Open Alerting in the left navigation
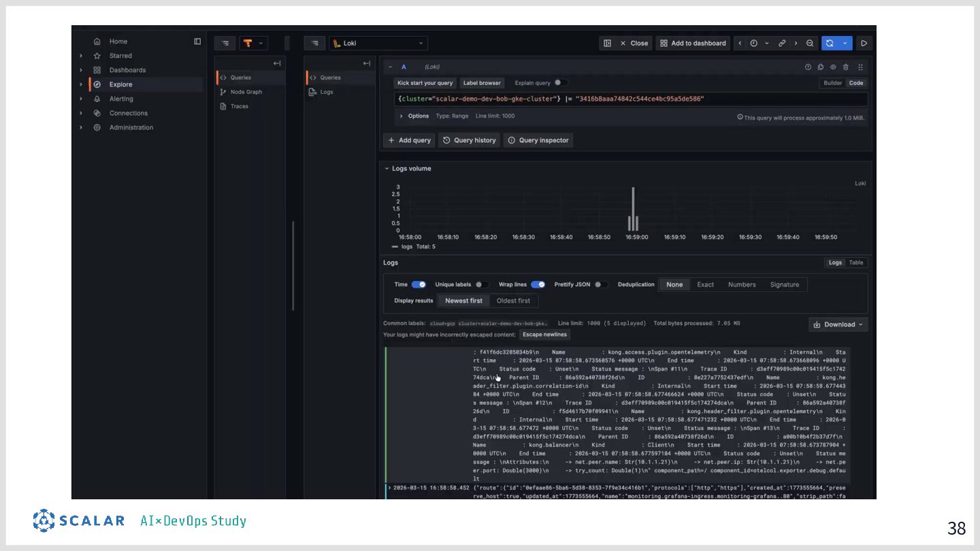The height and width of the screenshot is (551, 980). coord(121,99)
